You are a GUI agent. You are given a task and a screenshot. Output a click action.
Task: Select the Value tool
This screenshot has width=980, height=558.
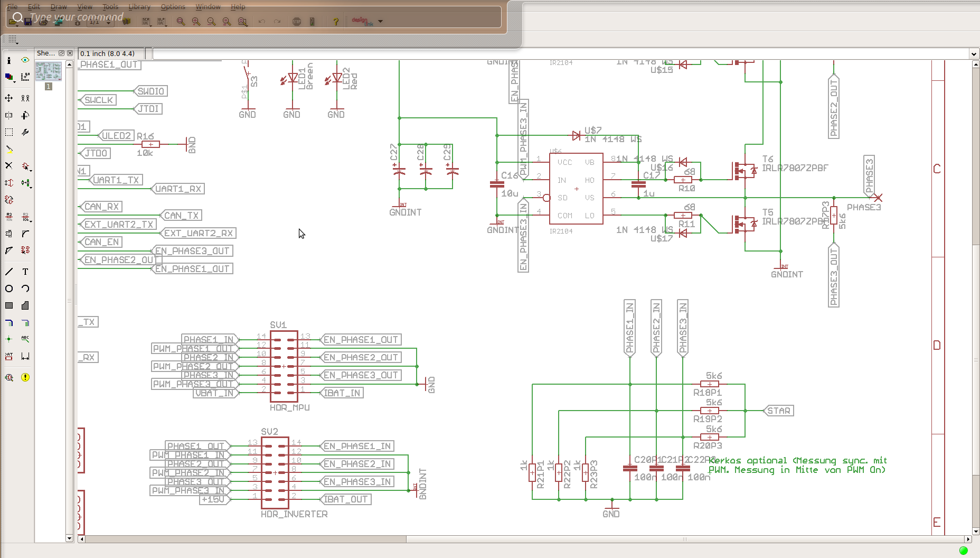(25, 217)
